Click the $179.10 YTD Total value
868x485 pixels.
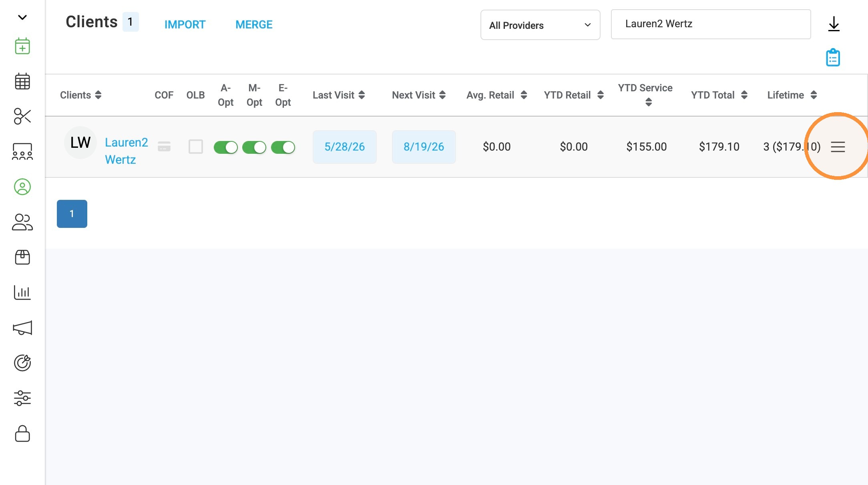point(719,147)
